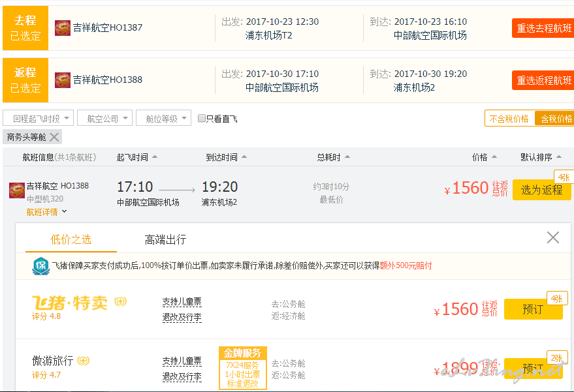Image resolution: width=574 pixels, height=392 pixels.
Task: Open 支持儿童票 link in 傲游旅行 row
Action: (182, 361)
